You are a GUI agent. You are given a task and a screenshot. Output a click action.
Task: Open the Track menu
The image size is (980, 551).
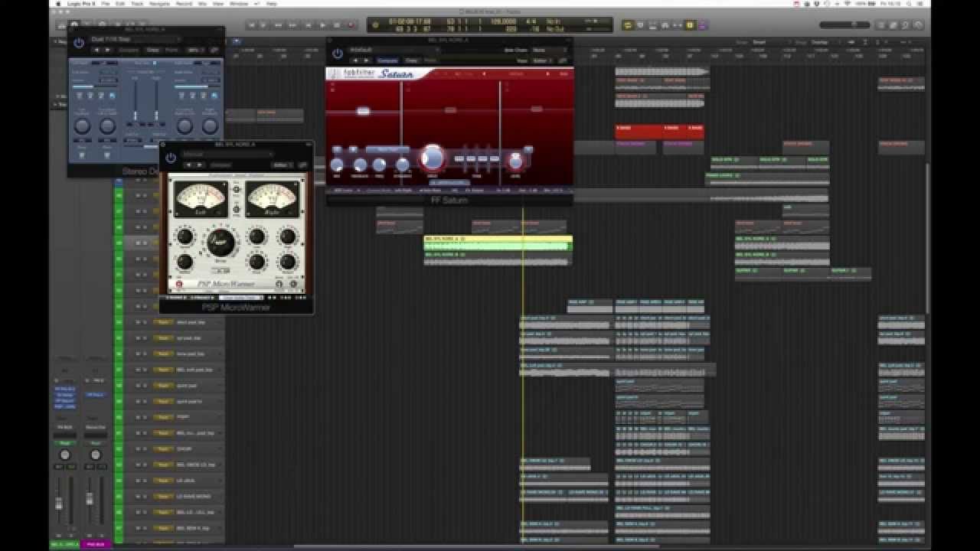pyautogui.click(x=138, y=4)
